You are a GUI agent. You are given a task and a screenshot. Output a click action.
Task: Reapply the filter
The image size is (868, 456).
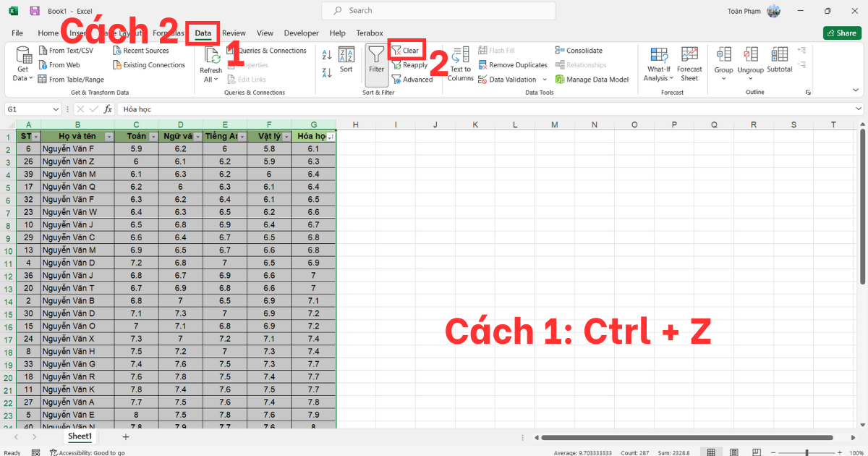409,65
